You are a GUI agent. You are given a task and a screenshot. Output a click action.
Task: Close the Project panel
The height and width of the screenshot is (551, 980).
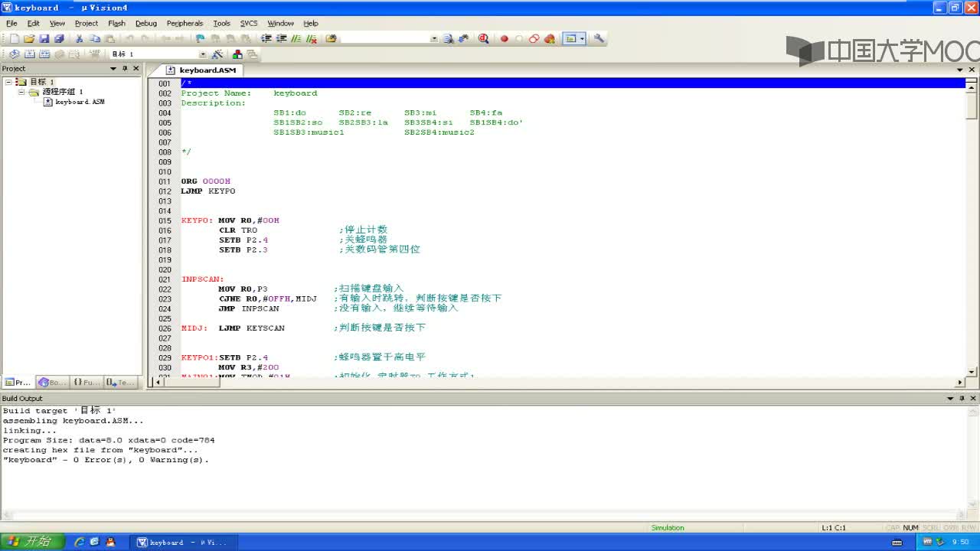coord(136,69)
